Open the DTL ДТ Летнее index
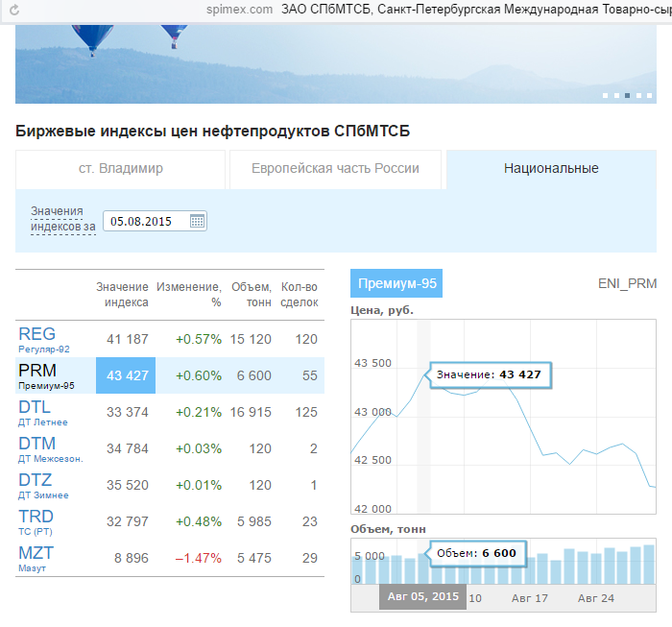Viewport: 672px width, 627px height. point(36,407)
